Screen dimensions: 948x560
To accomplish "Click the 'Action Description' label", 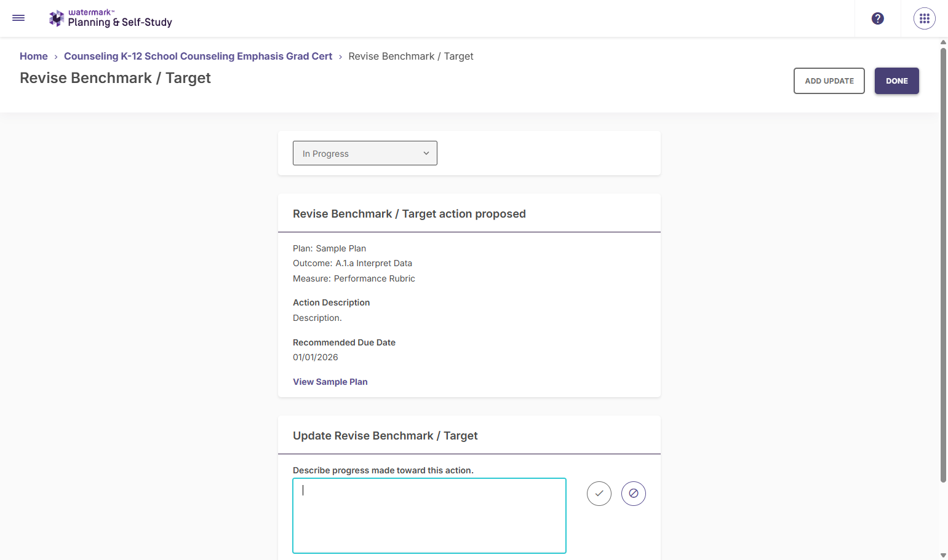I will pos(331,302).
